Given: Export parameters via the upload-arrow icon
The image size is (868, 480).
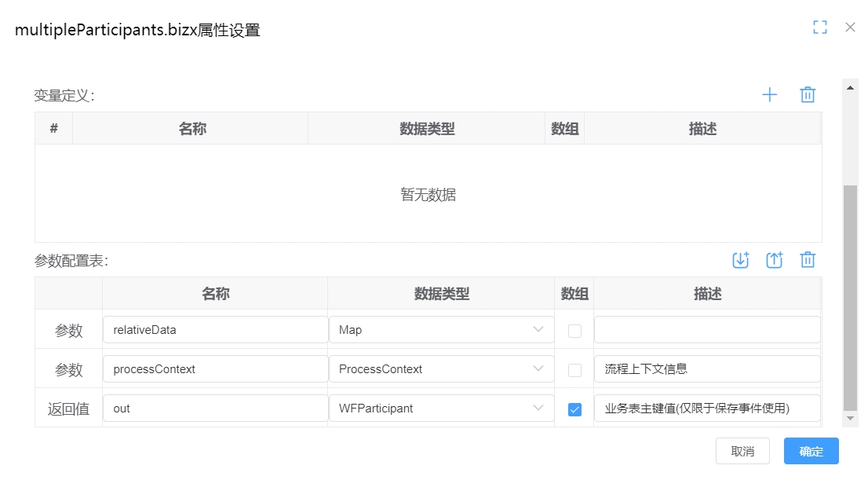Looking at the screenshot, I should tap(774, 259).
